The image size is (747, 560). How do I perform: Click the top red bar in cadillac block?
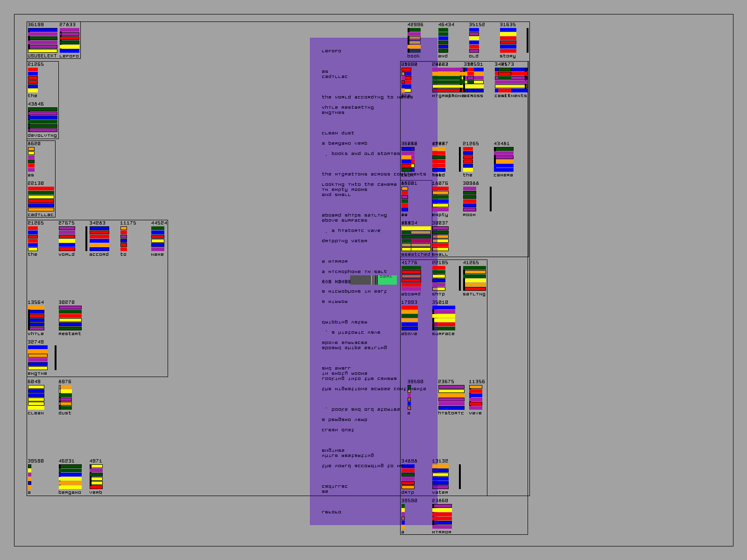pyautogui.click(x=41, y=189)
